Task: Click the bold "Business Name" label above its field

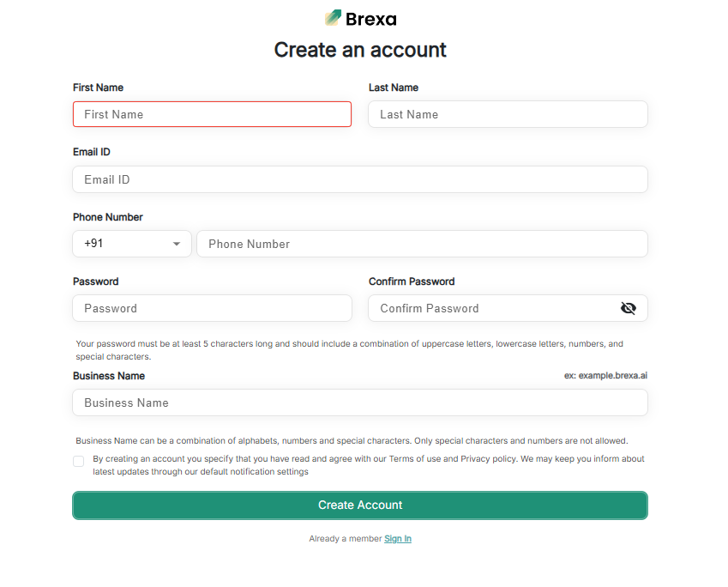Action: pos(109,376)
